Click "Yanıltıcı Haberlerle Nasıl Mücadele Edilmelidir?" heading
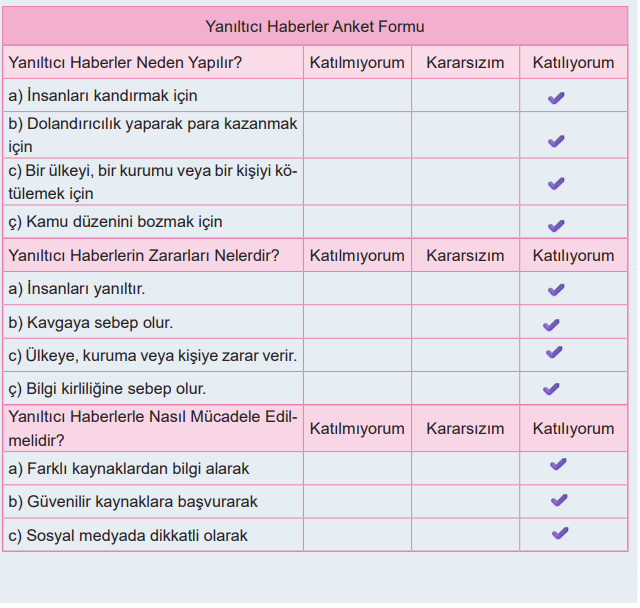This screenshot has width=640, height=608. [x=152, y=428]
